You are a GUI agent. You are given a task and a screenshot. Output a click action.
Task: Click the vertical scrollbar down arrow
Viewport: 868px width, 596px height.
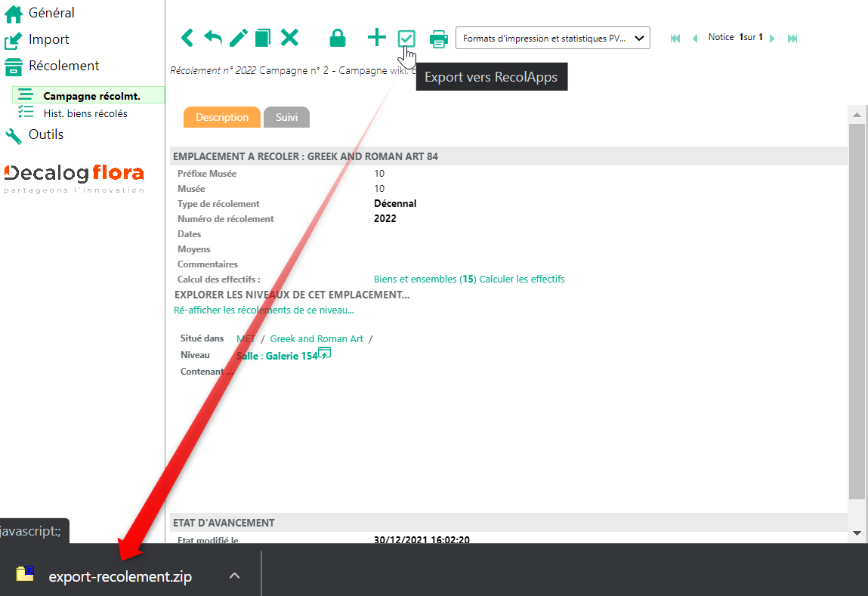[x=856, y=533]
